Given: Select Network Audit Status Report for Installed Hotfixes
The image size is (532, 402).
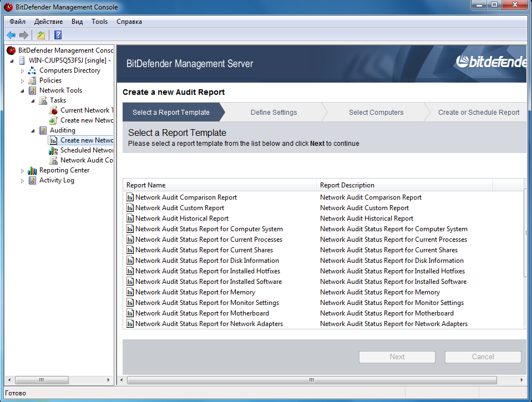Looking at the screenshot, I should click(207, 271).
